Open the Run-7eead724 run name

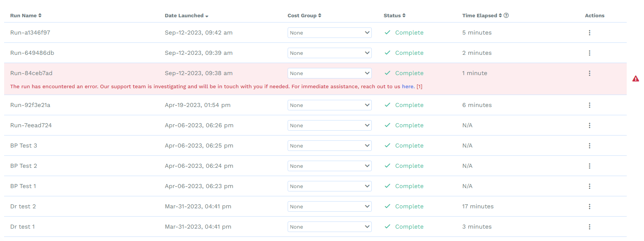pyautogui.click(x=31, y=125)
